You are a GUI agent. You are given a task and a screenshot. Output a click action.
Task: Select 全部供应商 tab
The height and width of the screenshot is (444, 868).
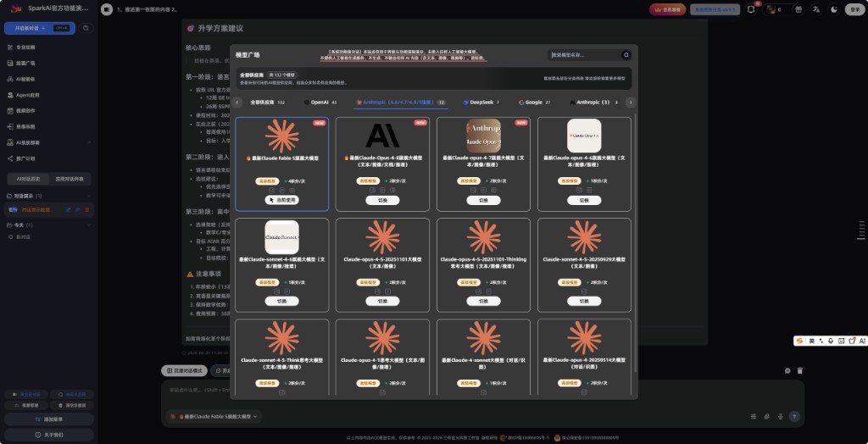tap(267, 103)
